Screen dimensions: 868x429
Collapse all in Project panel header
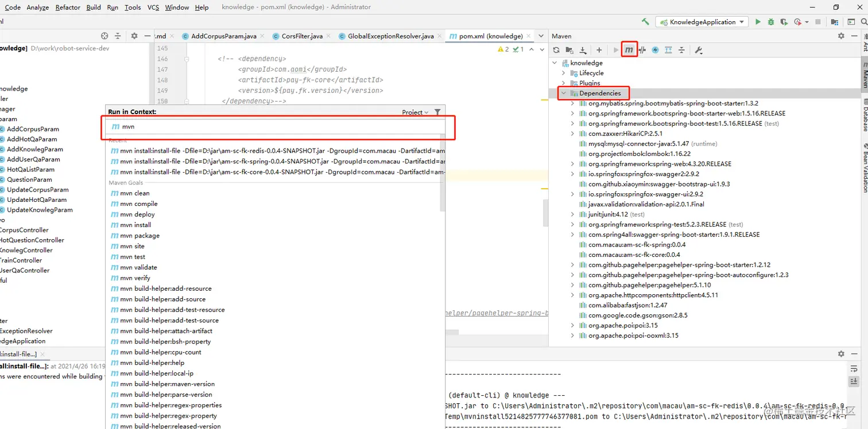coord(118,36)
